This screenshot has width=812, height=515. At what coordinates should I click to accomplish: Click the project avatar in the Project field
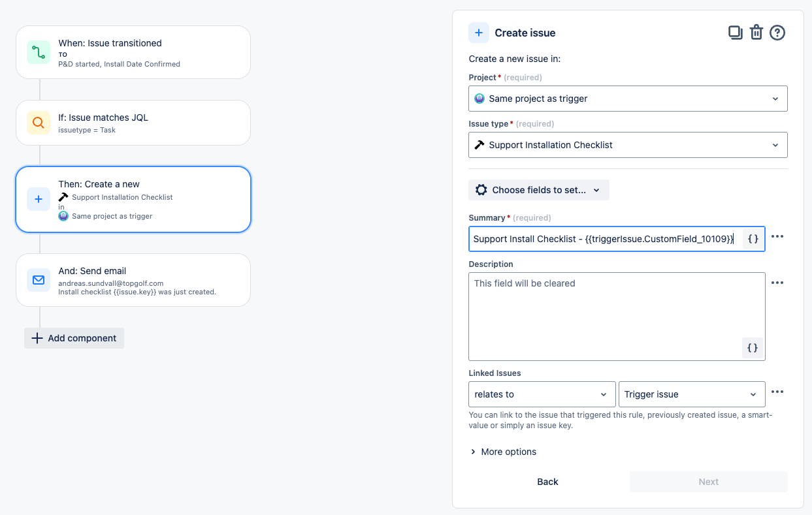click(x=479, y=99)
